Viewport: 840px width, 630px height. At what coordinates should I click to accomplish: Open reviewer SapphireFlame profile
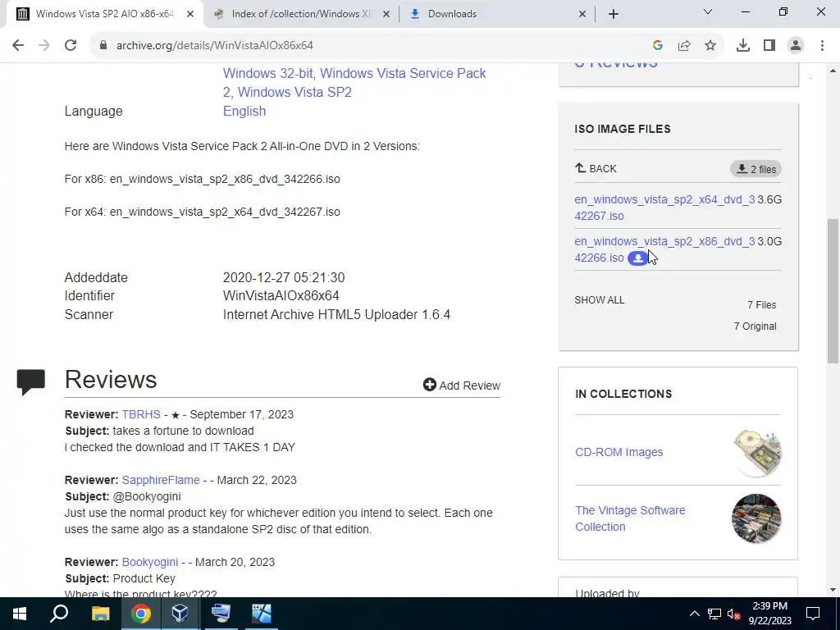pos(161,480)
